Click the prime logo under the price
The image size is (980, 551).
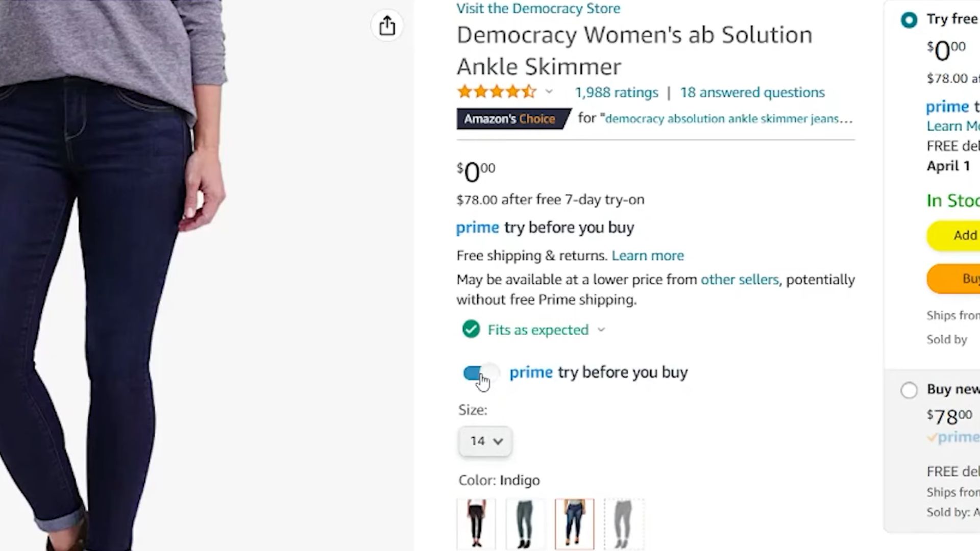pos(477,228)
